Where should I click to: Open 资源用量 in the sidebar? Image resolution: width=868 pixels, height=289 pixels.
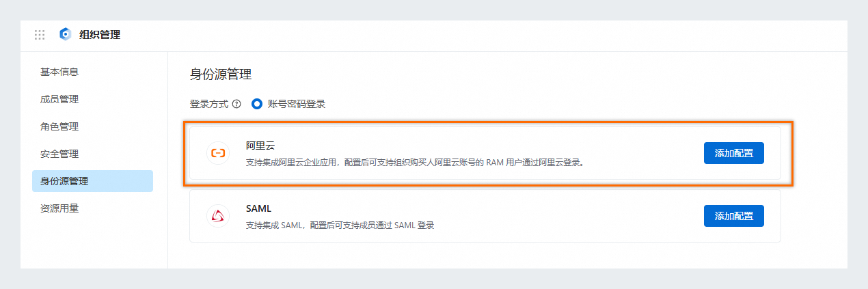(59, 208)
